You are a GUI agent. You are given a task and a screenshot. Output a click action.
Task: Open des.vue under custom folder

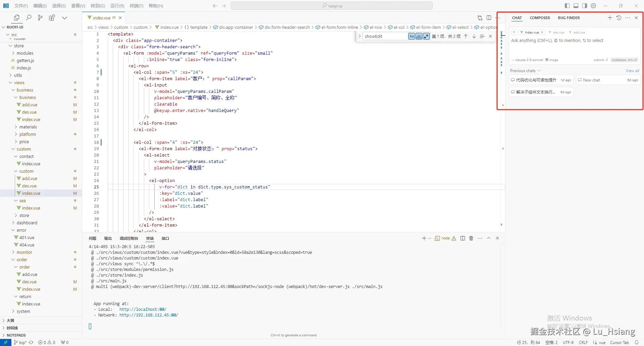(x=29, y=186)
